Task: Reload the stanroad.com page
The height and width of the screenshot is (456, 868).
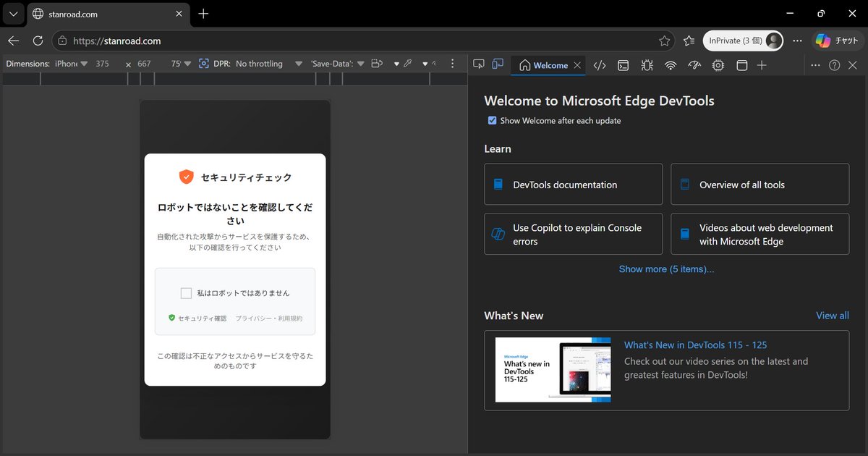Action: 38,41
